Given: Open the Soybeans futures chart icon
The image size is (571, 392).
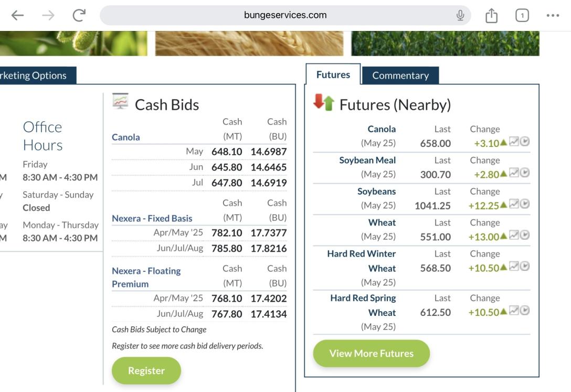Looking at the screenshot, I should tap(514, 204).
